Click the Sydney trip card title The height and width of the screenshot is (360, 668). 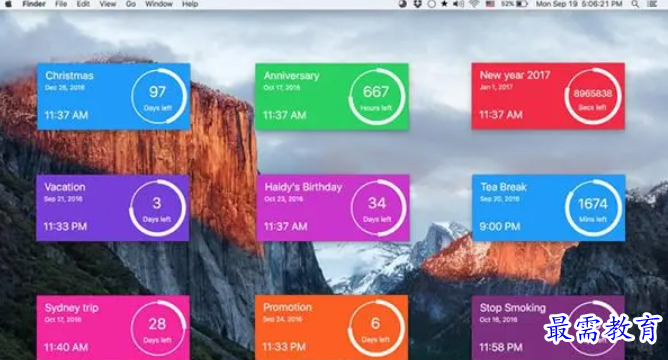(72, 308)
